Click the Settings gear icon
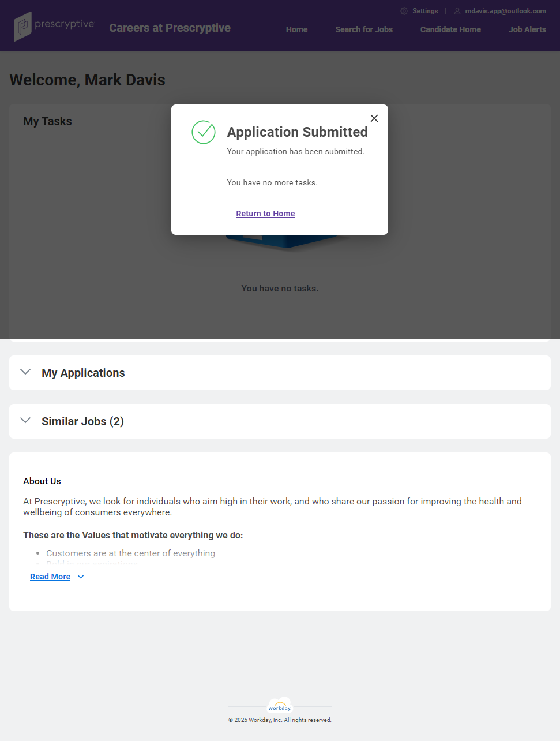 pyautogui.click(x=404, y=11)
